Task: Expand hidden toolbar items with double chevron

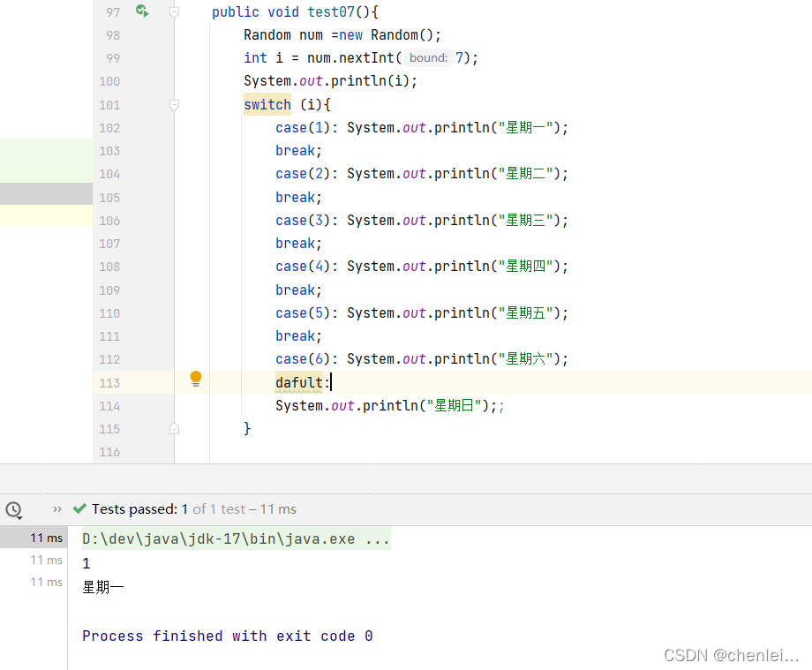Action: (57, 509)
